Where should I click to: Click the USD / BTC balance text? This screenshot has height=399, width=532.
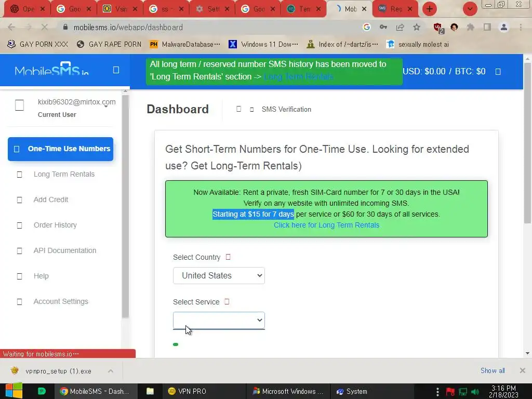tap(444, 71)
